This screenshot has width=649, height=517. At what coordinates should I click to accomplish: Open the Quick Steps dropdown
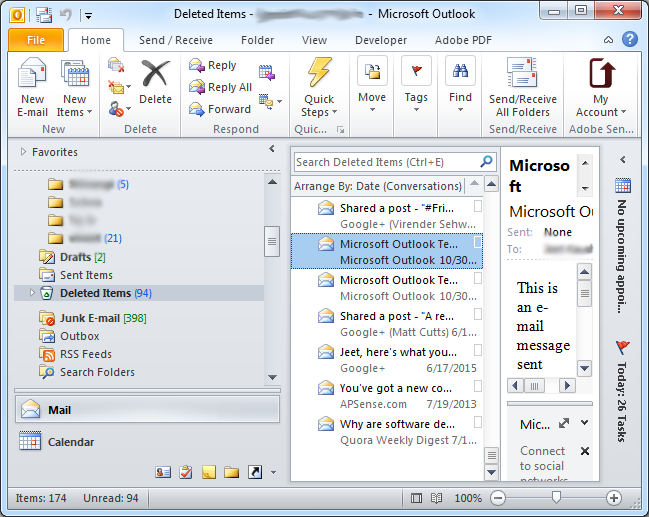coord(319,112)
